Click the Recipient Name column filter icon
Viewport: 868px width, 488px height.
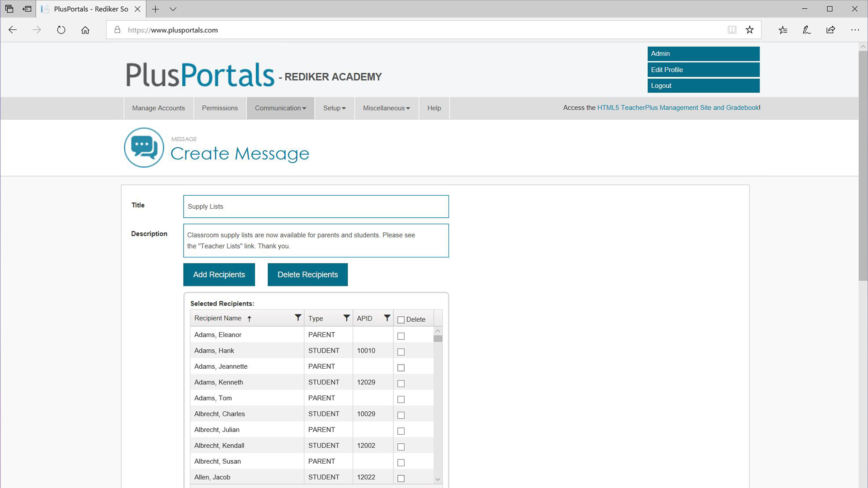point(297,318)
